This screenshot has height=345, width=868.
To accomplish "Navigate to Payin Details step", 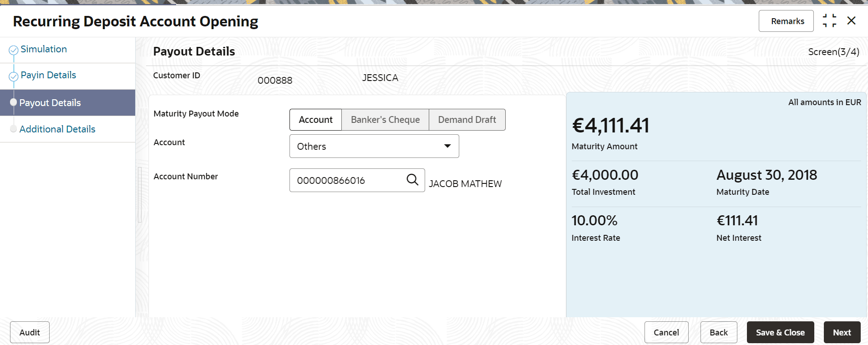I will click(48, 75).
